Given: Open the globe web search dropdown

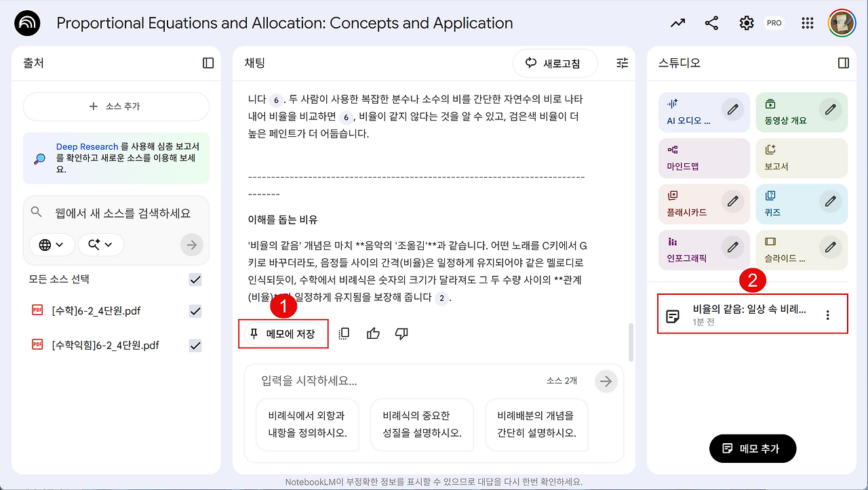Looking at the screenshot, I should (52, 245).
